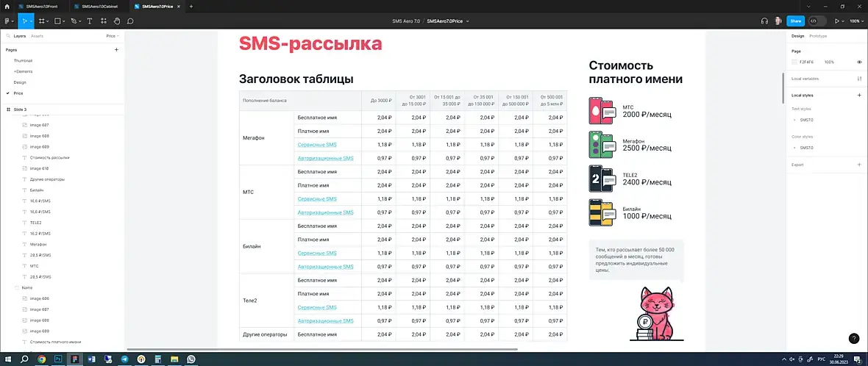
Task: Select the Frame tool
Action: coord(41,21)
